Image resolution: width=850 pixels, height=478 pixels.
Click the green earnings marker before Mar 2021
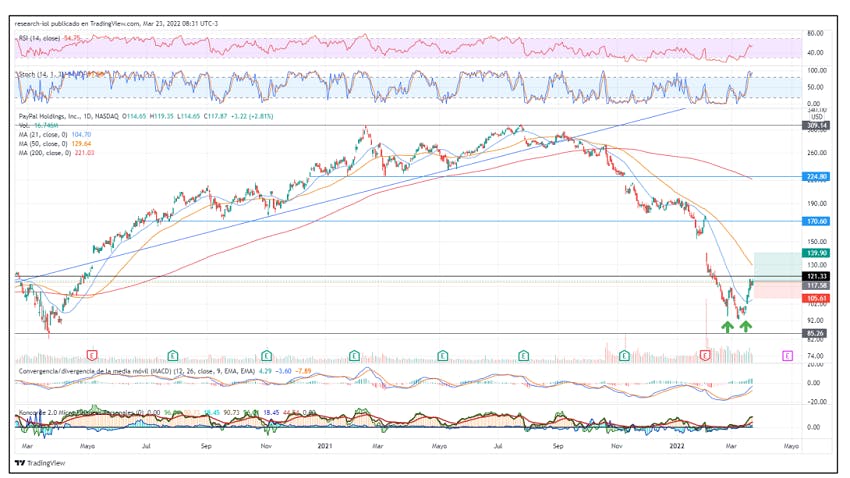[354, 356]
